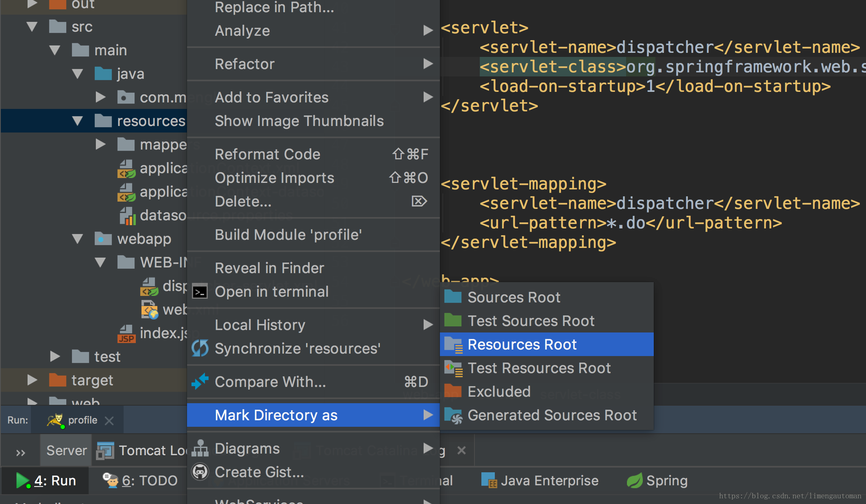Switch to the Server tab
Image resolution: width=866 pixels, height=504 pixels.
click(x=66, y=450)
